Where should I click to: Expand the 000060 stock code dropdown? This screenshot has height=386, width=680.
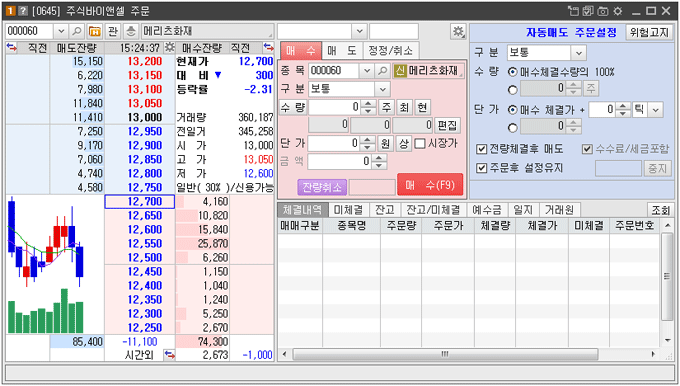61,31
